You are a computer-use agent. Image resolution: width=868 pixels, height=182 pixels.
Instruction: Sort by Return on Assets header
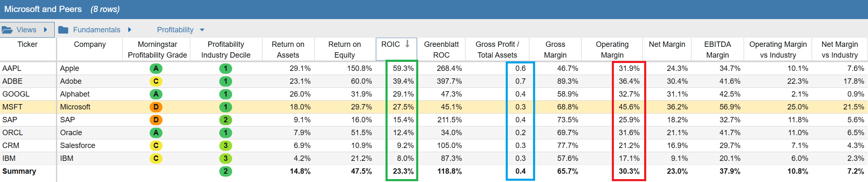(x=288, y=50)
